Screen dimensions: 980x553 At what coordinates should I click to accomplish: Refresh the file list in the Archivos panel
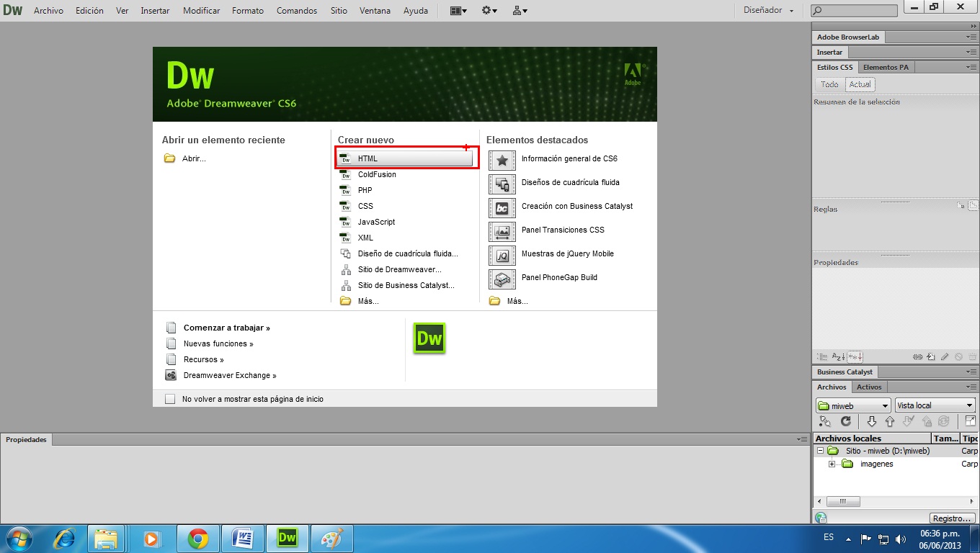point(845,421)
